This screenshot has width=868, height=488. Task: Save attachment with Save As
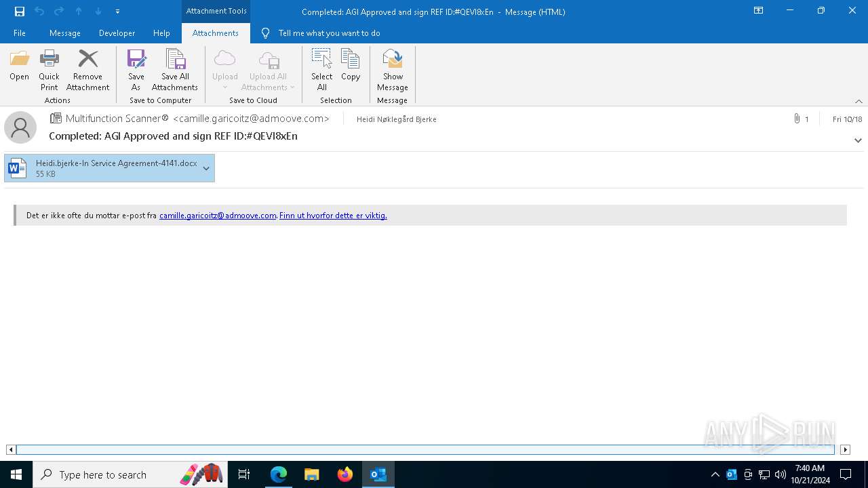point(136,70)
